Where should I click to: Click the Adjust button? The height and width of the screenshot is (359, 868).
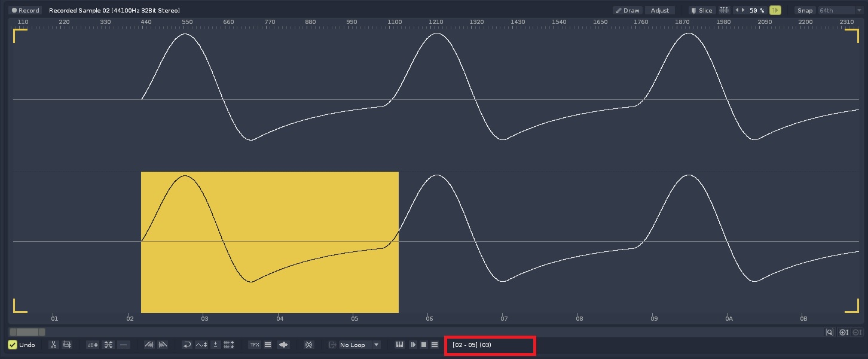660,10
